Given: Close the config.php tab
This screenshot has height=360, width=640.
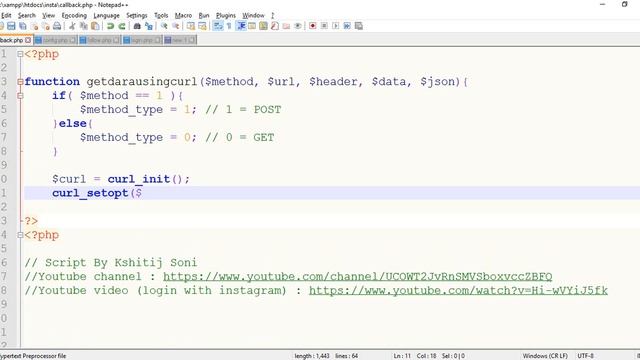Looking at the screenshot, I should (72, 40).
